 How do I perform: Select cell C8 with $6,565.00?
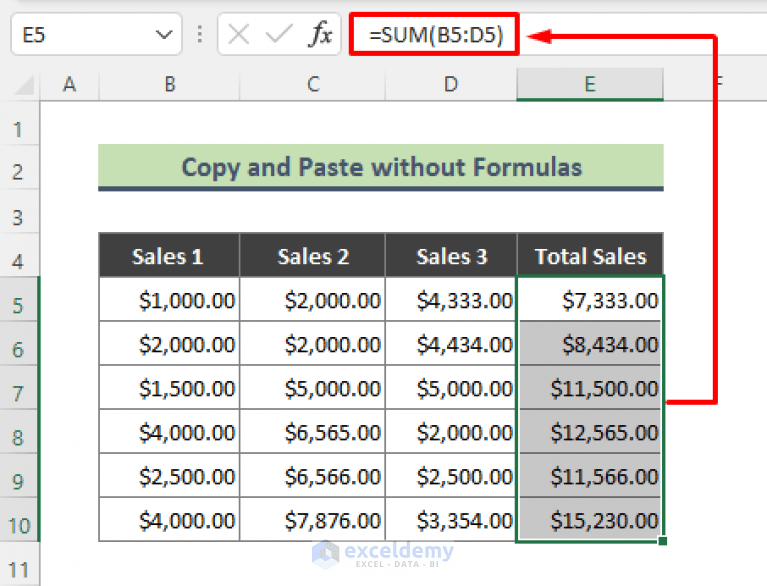[x=313, y=431]
